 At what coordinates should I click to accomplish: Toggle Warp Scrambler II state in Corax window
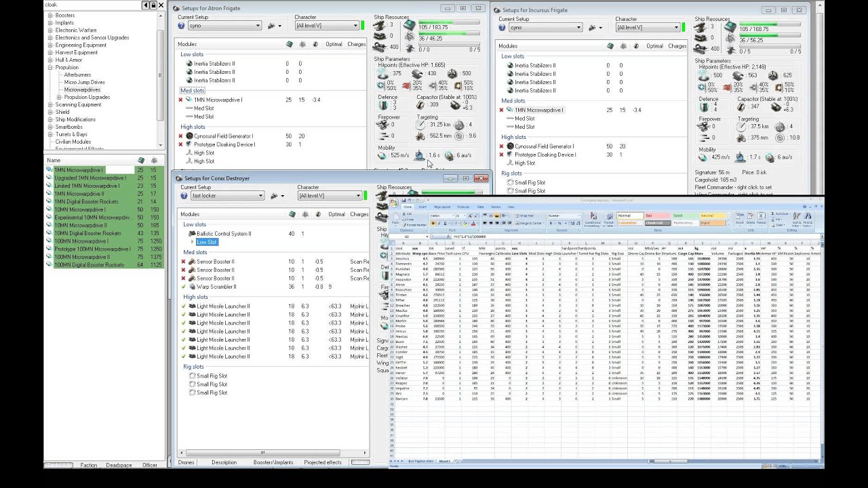coord(183,287)
